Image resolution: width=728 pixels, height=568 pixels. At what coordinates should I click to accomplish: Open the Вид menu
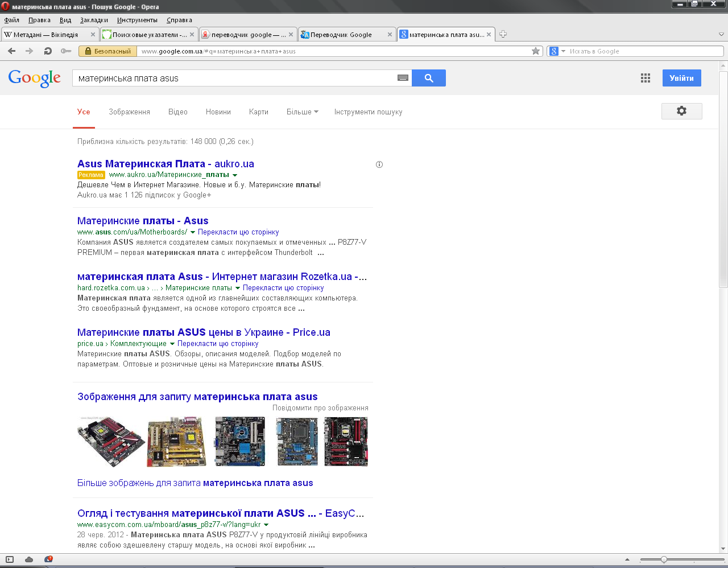[65, 20]
